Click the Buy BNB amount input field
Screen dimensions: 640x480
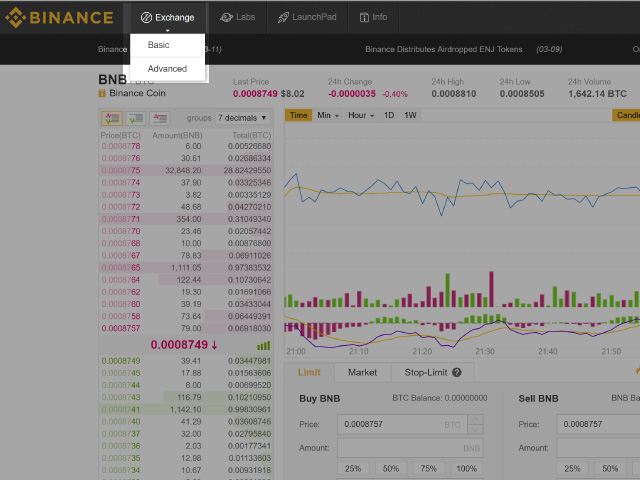click(x=410, y=448)
